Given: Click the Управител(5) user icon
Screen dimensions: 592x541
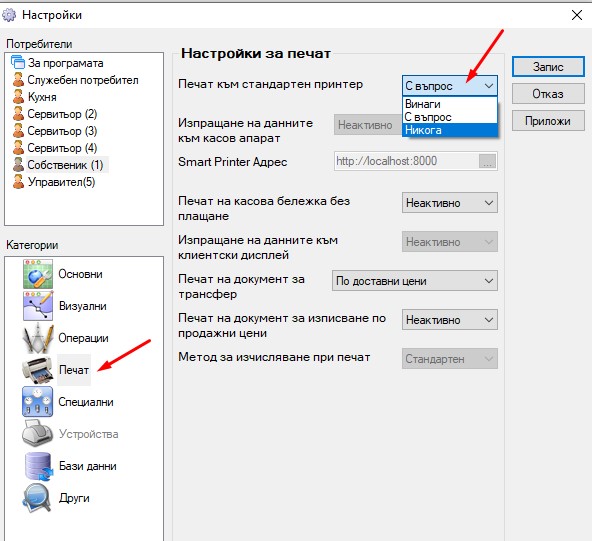Looking at the screenshot, I should pos(18,182).
